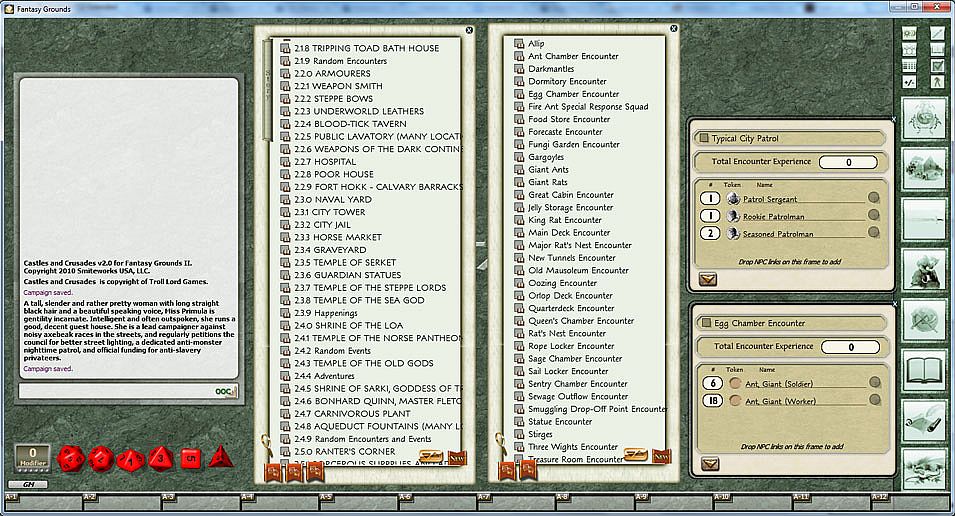Click Filter button in story list window

[431, 456]
